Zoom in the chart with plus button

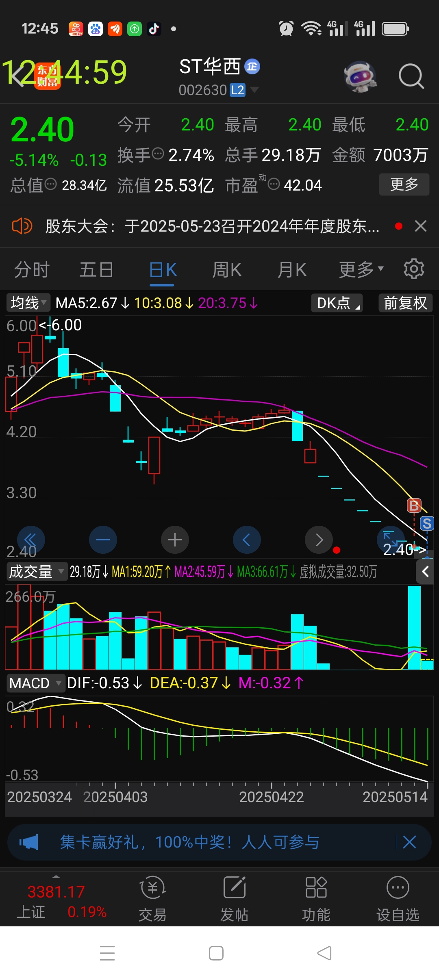(175, 540)
